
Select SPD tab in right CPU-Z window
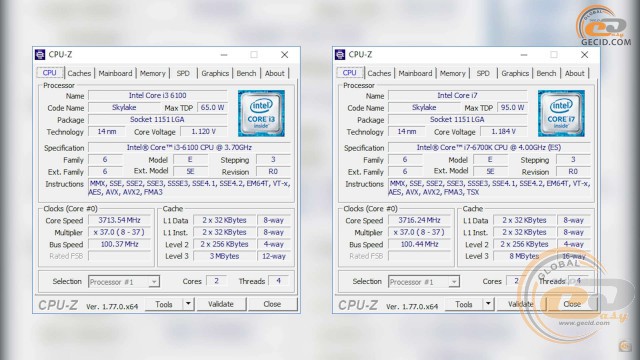[483, 73]
